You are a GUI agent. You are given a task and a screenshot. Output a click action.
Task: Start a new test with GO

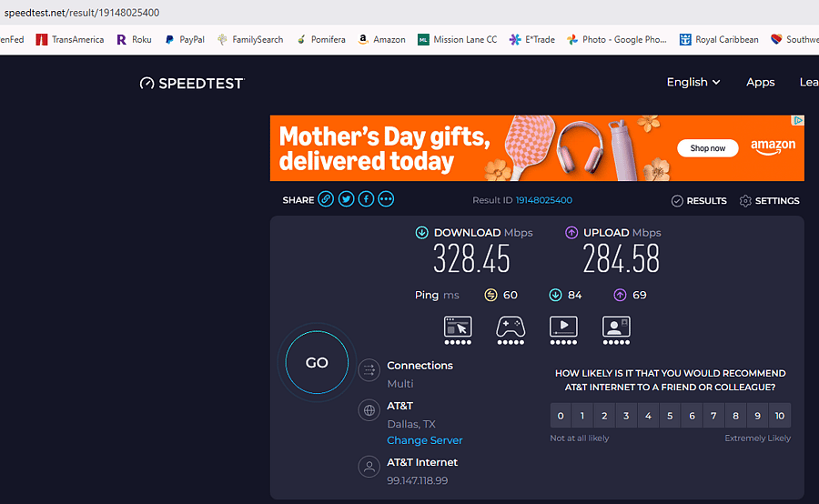coord(317,362)
